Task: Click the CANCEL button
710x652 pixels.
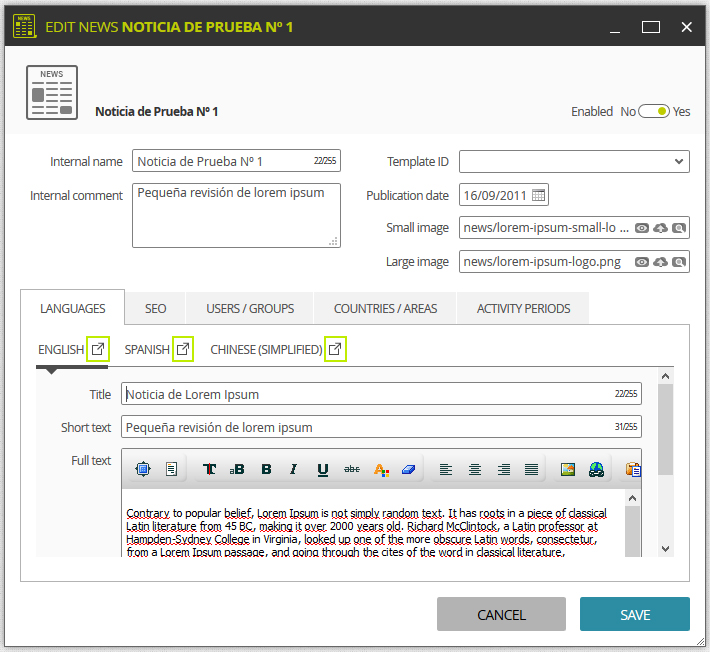Action: coord(501,614)
